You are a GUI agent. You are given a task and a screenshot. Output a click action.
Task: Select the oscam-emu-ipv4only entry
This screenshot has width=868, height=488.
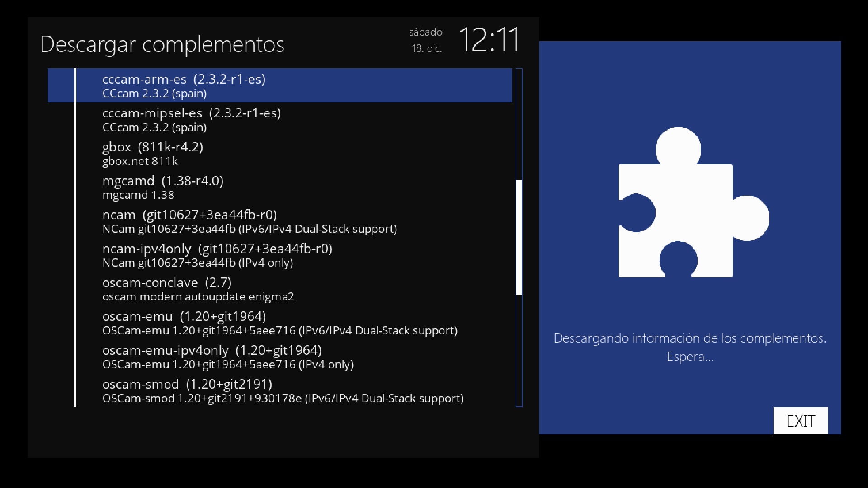[x=280, y=357]
